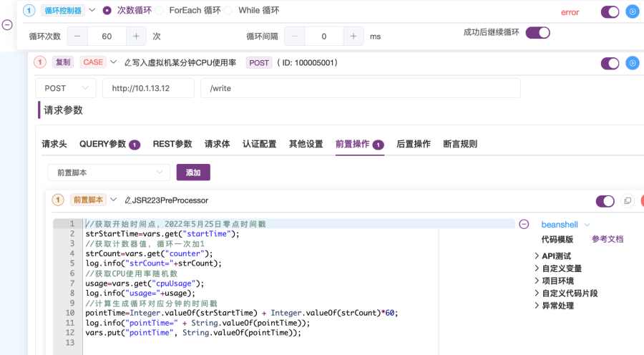This screenshot has height=355, width=644.
Task: Increase loop interval with plus button
Action: [353, 37]
